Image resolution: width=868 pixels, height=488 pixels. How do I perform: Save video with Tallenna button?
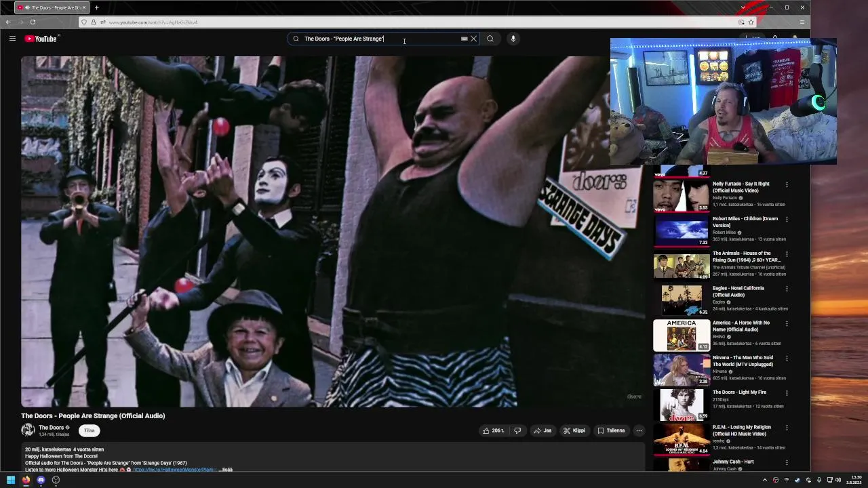pyautogui.click(x=611, y=430)
